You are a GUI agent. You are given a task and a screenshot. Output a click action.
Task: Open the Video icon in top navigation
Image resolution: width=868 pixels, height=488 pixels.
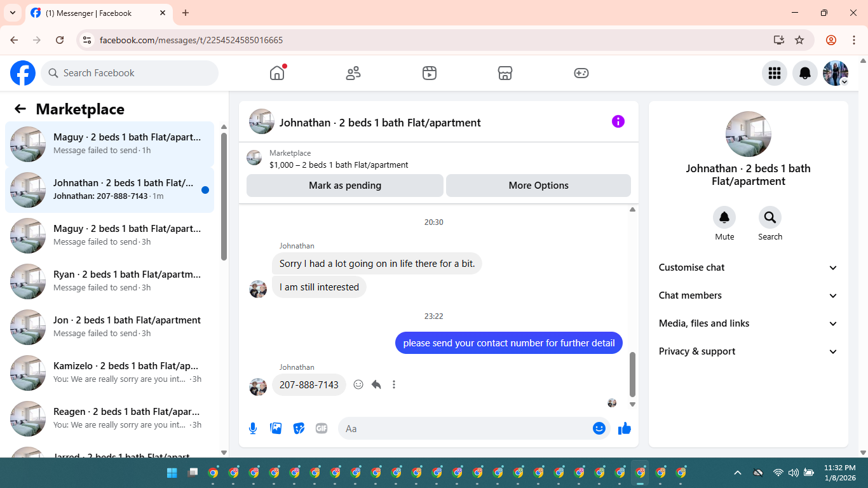click(x=430, y=73)
